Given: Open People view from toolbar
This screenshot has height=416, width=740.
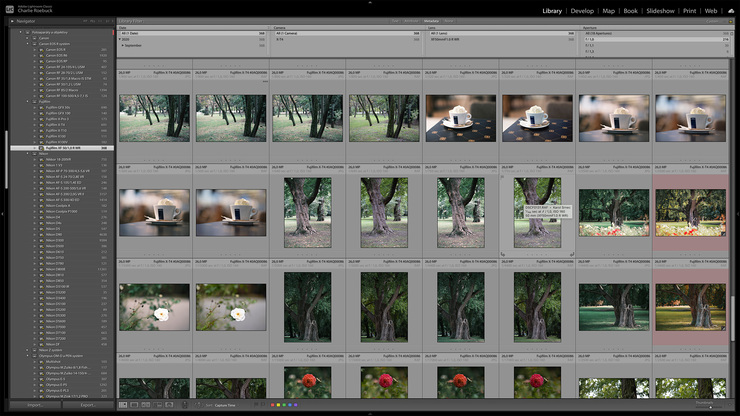Looking at the screenshot, I should 169,405.
